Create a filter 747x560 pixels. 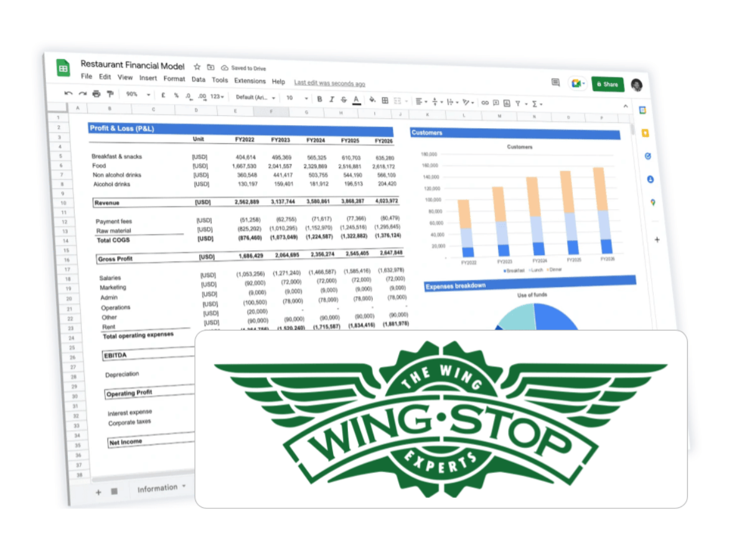point(518,103)
